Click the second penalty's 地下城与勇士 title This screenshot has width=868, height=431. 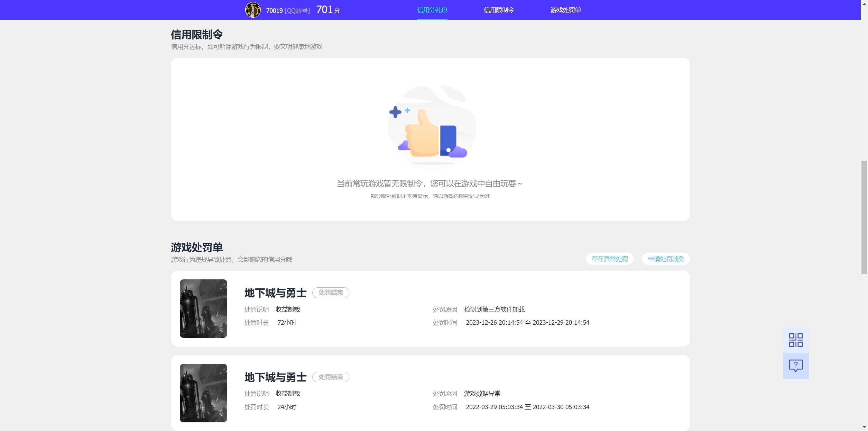[275, 377]
